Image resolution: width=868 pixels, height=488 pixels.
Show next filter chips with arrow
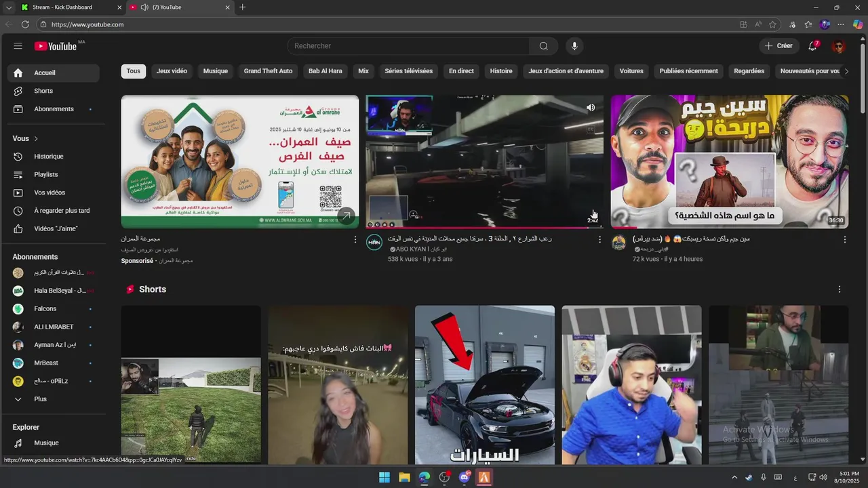[846, 71]
